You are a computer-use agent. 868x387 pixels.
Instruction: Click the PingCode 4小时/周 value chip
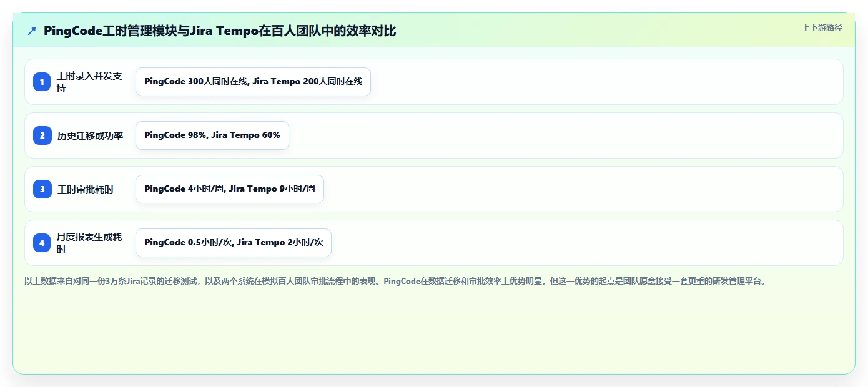230,189
